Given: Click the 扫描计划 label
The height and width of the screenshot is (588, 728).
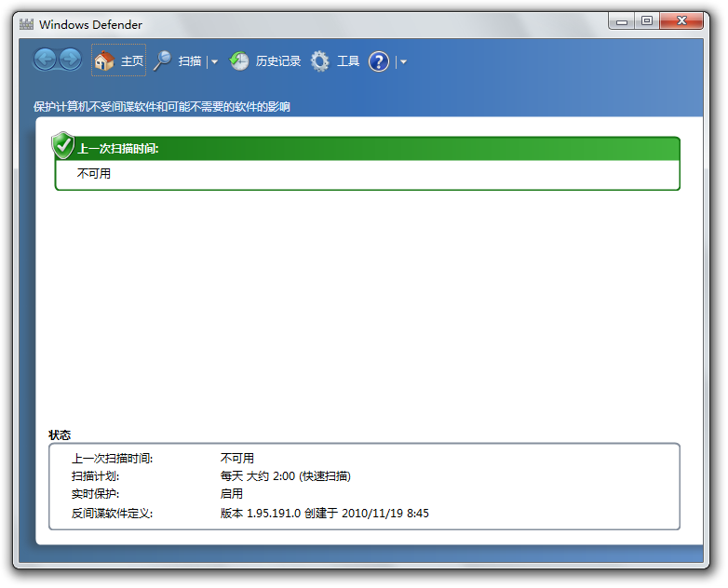Looking at the screenshot, I should tap(95, 476).
